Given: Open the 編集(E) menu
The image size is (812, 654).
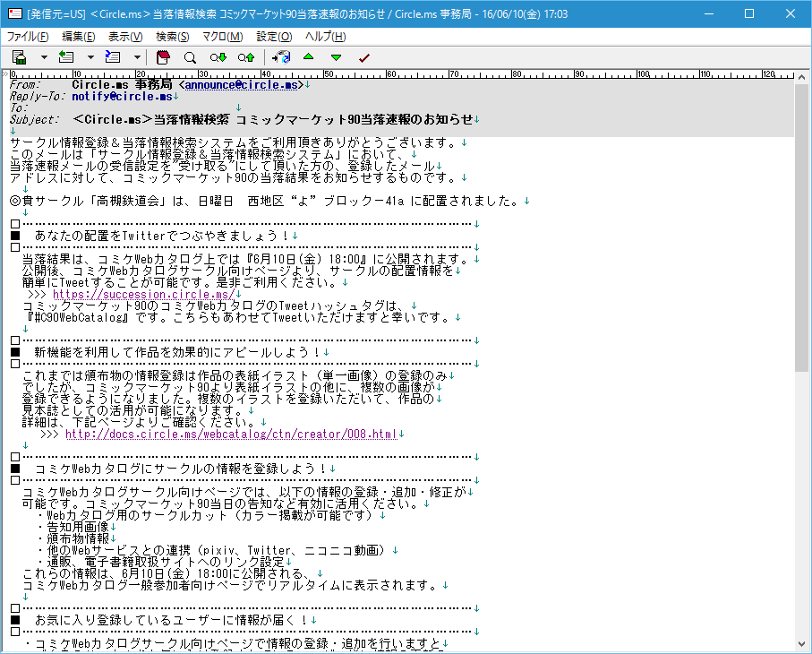Looking at the screenshot, I should (78, 37).
